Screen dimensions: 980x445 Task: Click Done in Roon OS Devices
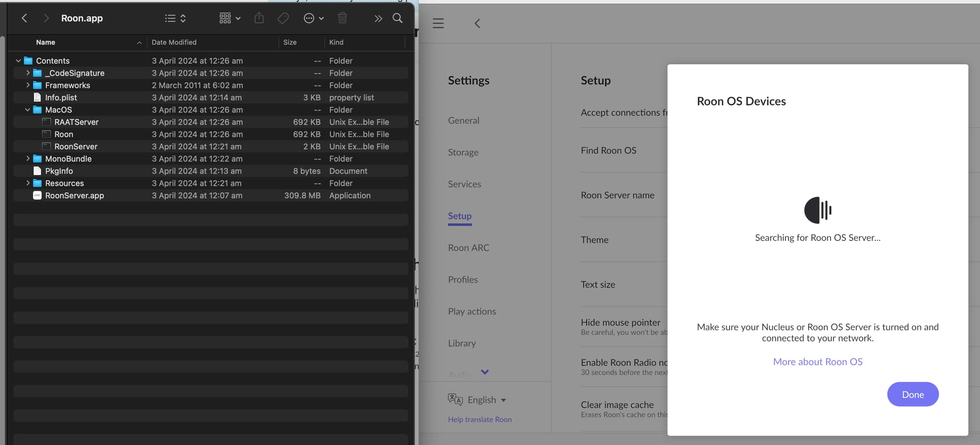tap(913, 394)
